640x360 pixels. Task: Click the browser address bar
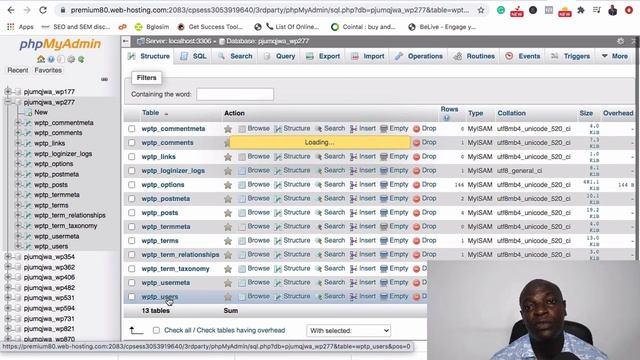tap(269, 10)
